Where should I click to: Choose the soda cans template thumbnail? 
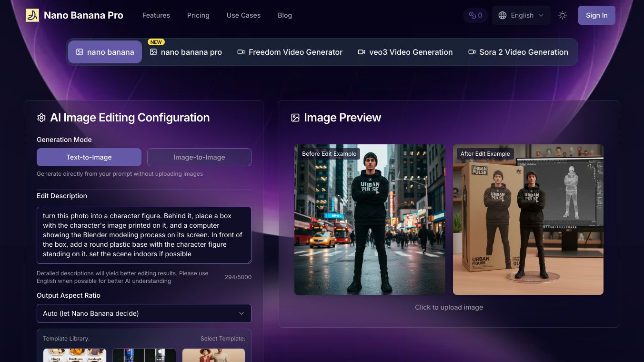pyautogui.click(x=144, y=355)
